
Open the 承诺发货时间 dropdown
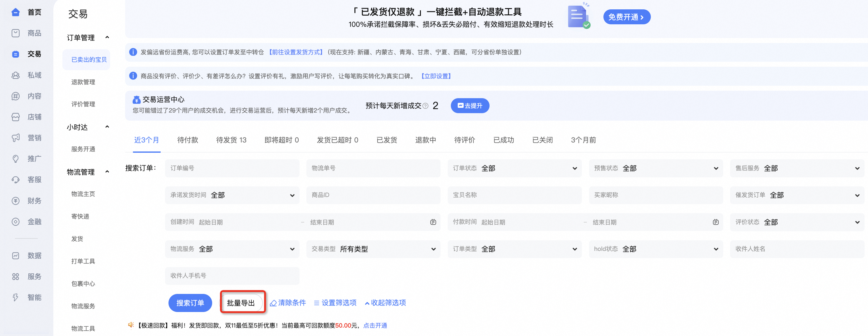point(232,195)
